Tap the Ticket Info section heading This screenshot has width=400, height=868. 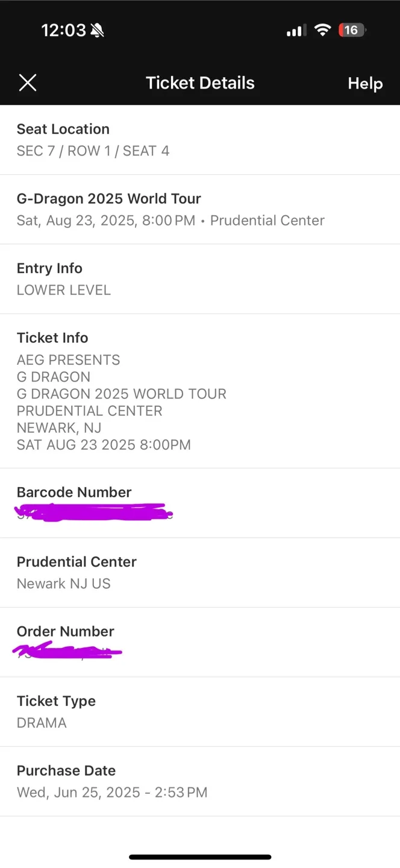52,338
